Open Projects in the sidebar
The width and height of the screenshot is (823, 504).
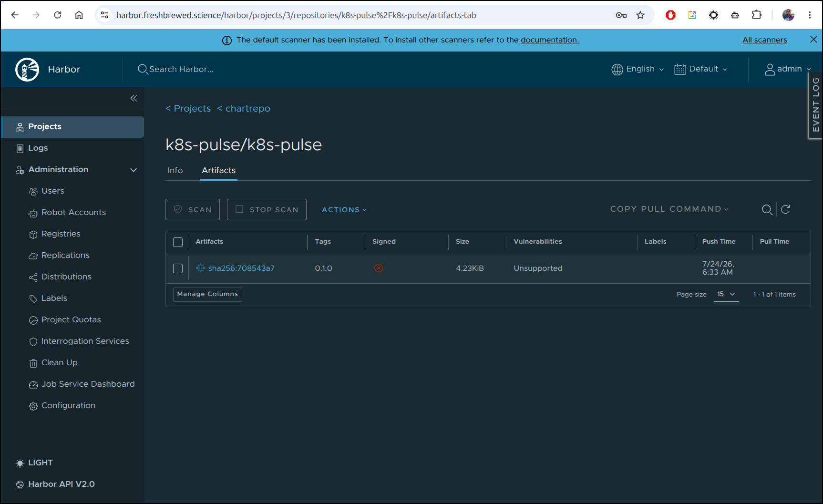coord(72,127)
